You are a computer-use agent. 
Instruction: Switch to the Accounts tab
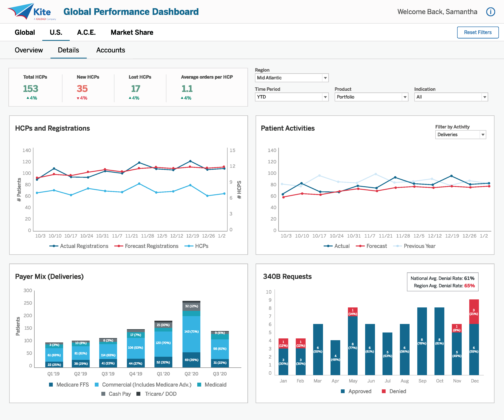111,50
